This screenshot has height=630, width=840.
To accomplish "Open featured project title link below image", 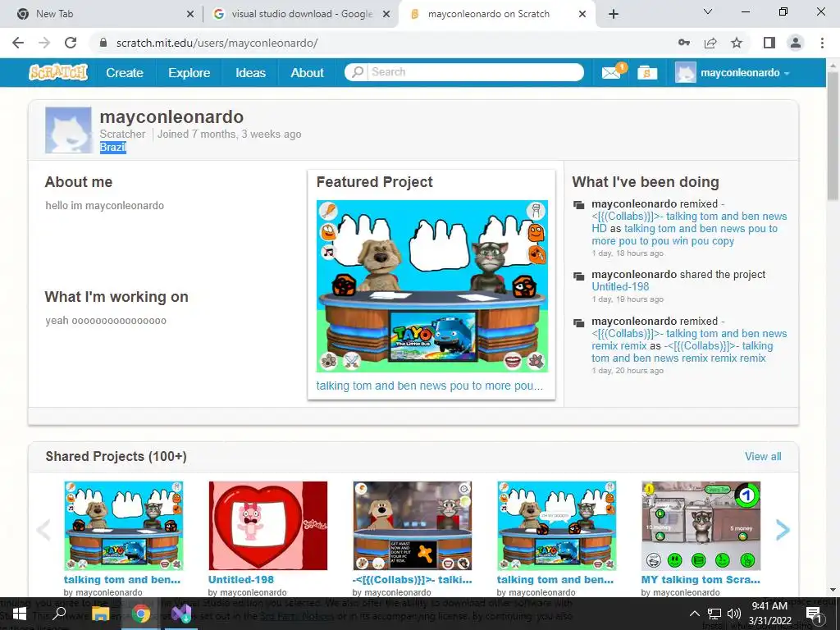I will pos(430,386).
